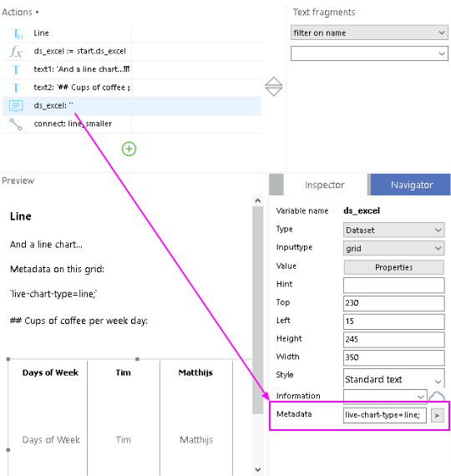Click the Left field containing 15
Image resolution: width=451 pixels, height=476 pixels.
(x=394, y=322)
